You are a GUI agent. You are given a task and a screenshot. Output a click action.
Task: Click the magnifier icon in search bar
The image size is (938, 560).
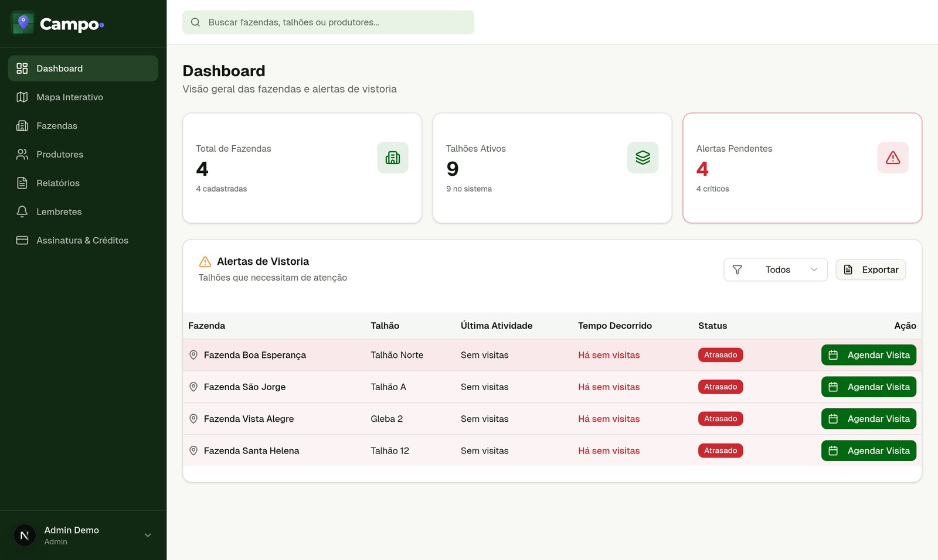tap(196, 22)
